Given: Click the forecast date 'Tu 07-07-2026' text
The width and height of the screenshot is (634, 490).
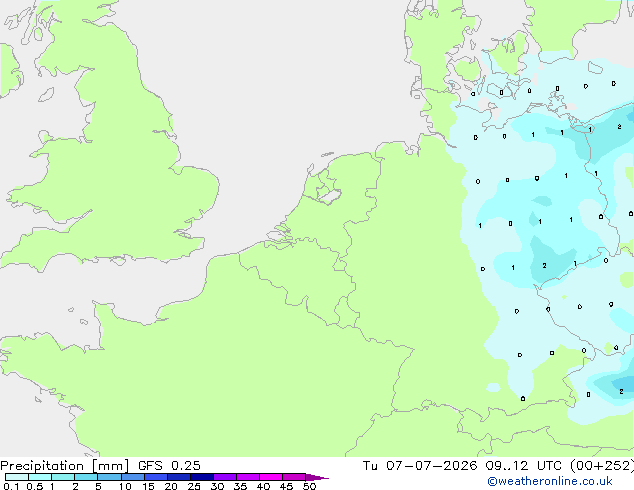Looking at the screenshot, I should click(420, 466).
